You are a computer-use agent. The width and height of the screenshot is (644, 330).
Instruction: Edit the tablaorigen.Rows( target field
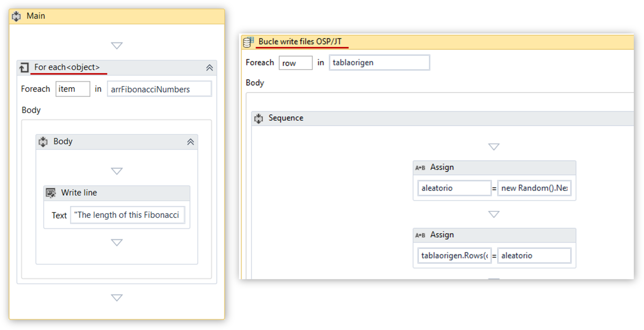(x=454, y=256)
